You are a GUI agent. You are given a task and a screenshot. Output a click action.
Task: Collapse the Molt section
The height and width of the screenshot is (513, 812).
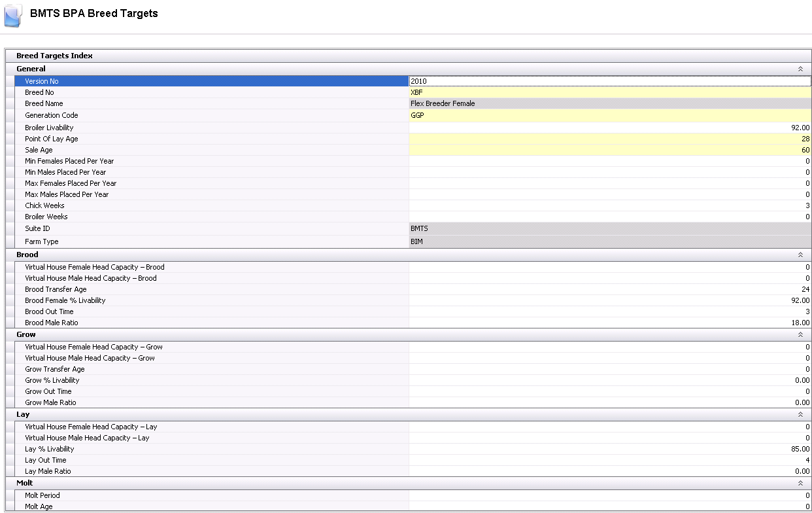(x=800, y=483)
